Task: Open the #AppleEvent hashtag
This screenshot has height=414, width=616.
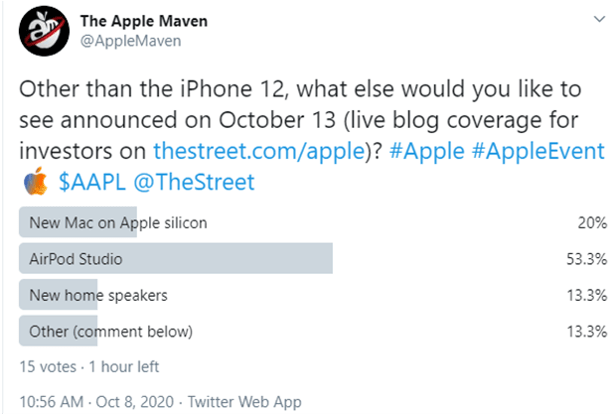Action: click(538, 151)
